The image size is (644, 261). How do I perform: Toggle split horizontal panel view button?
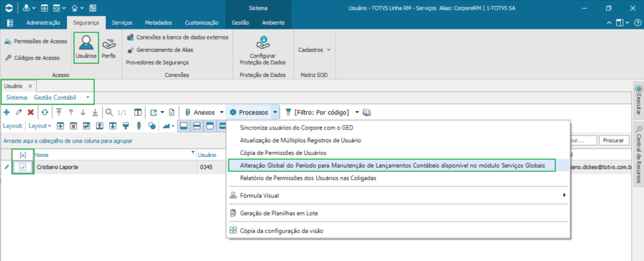point(196,125)
